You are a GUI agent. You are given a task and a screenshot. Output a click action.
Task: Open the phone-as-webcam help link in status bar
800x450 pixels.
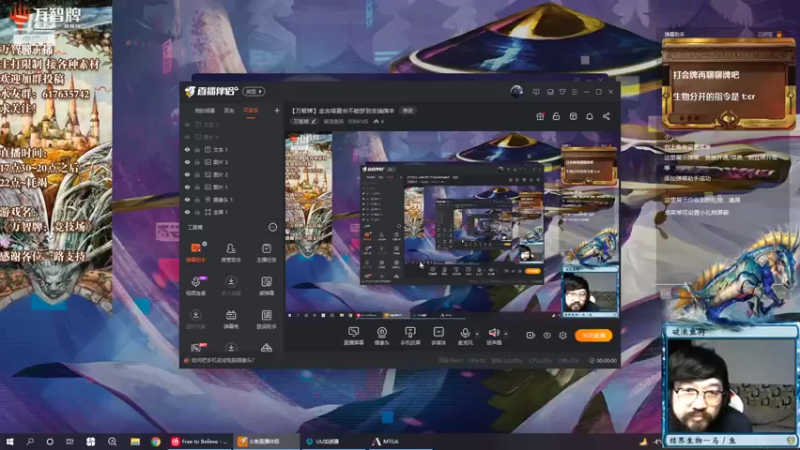click(x=222, y=360)
